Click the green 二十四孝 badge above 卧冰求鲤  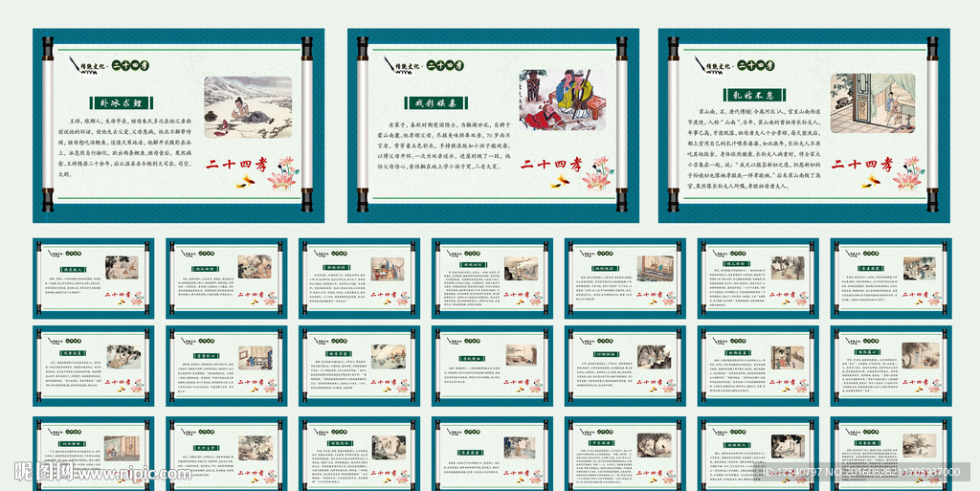[131, 66]
